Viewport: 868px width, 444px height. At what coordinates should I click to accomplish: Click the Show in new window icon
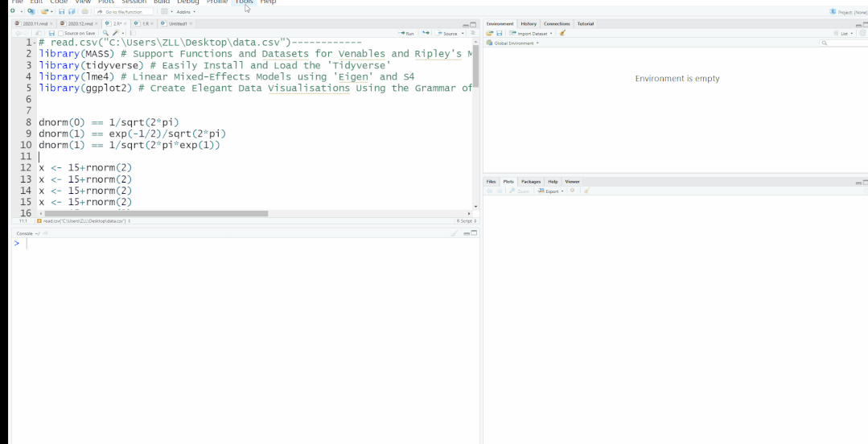[x=39, y=33]
